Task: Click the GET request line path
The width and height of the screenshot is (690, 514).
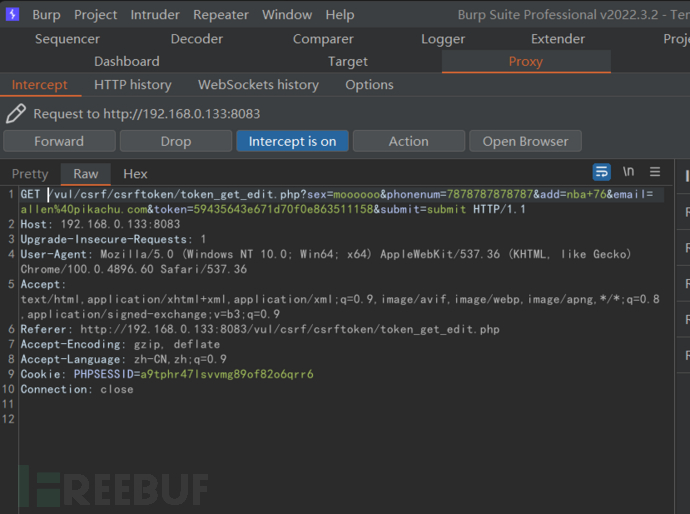Action: [176, 194]
